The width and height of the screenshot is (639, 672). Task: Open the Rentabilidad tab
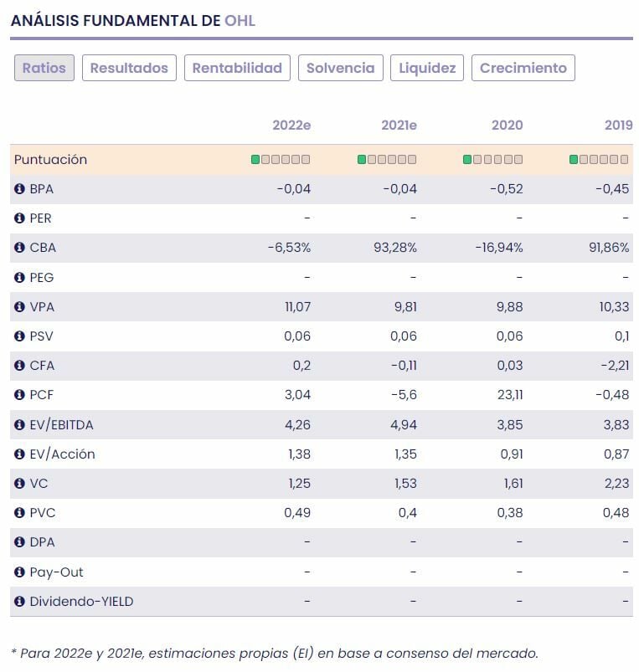[237, 68]
